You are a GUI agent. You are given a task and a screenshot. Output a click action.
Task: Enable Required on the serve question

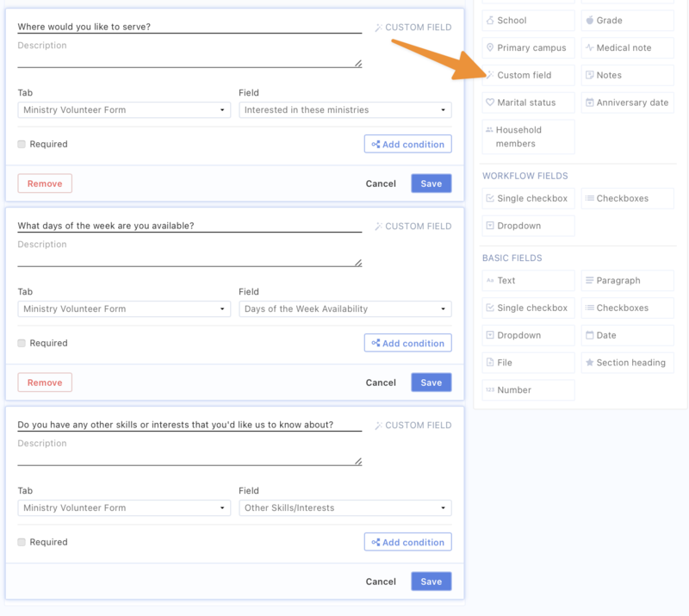click(22, 144)
